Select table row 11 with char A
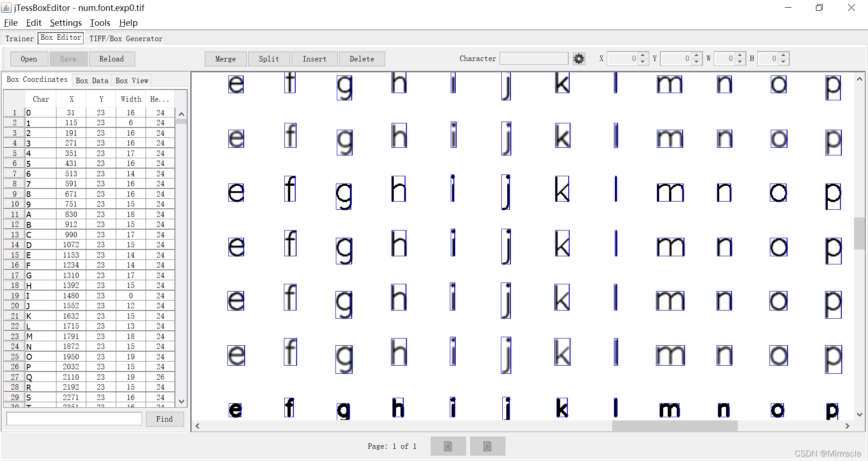Viewport: 868px width, 461px height. [90, 214]
